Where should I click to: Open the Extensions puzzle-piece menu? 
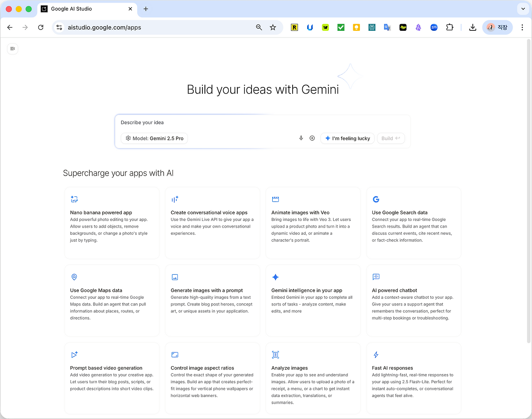coord(450,27)
